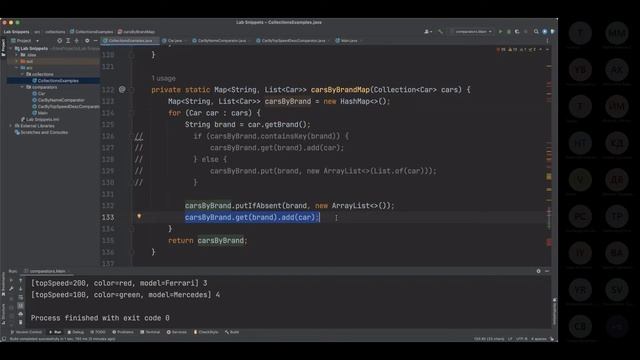
Task: Open the TODO tool window button
Action: pyautogui.click(x=98, y=332)
